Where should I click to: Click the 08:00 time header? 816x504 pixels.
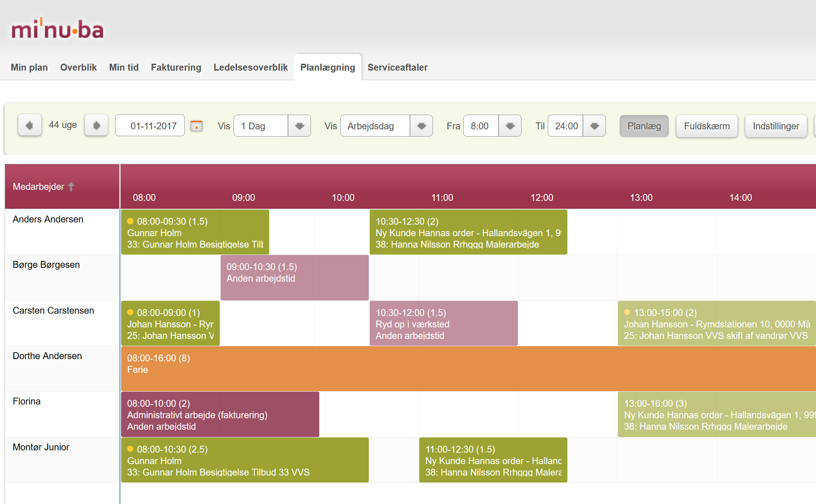(x=144, y=198)
